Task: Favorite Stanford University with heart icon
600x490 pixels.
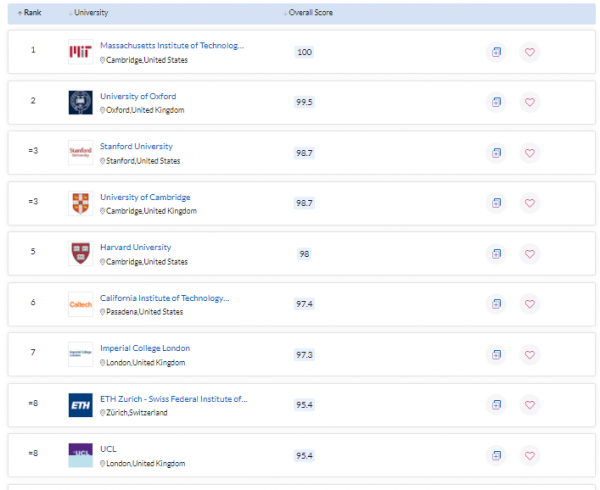Action: tap(530, 153)
